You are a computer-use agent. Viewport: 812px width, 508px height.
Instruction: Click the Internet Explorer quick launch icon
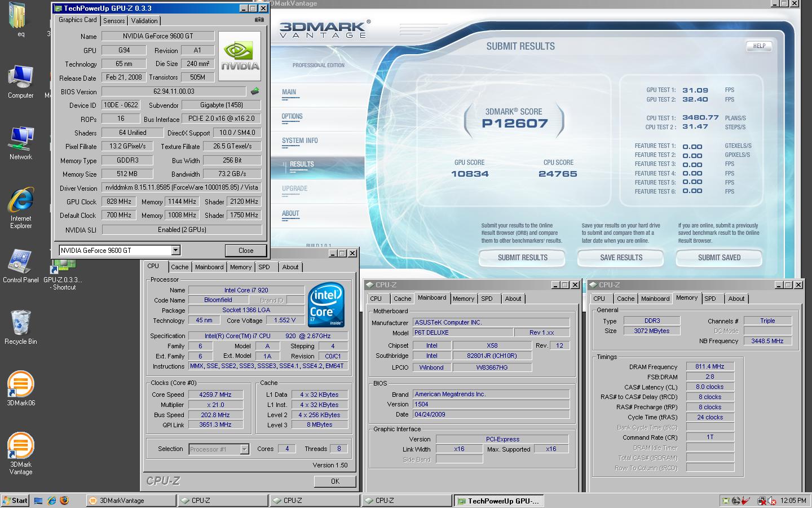point(52,501)
